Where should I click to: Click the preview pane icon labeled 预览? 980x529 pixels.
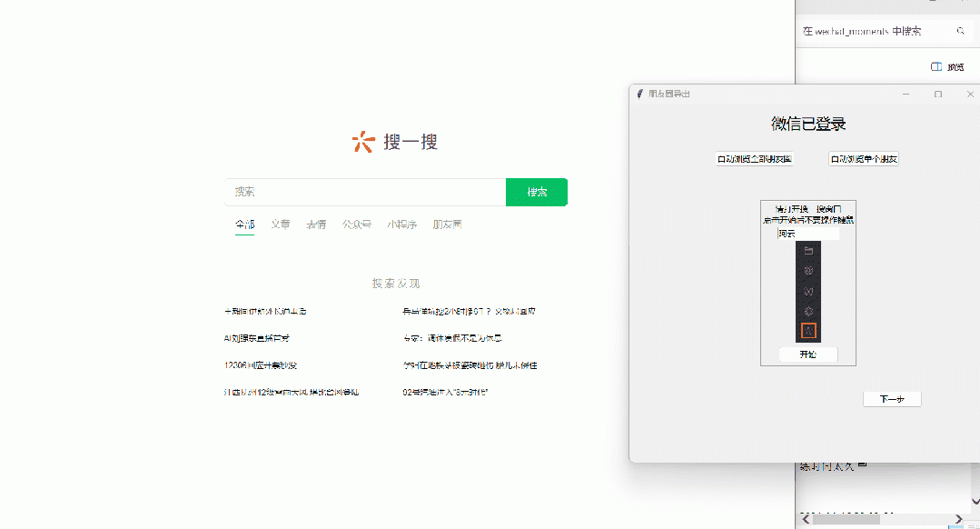tap(937, 66)
